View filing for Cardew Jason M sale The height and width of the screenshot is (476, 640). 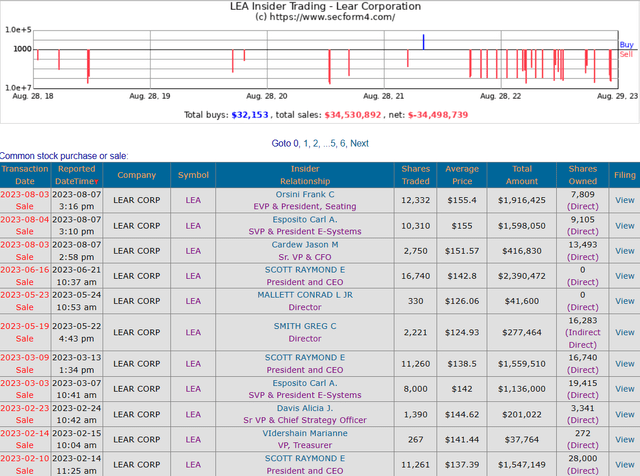coord(624,251)
